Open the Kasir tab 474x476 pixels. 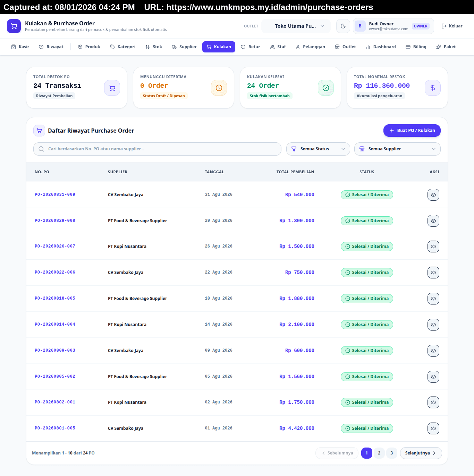tap(20, 47)
